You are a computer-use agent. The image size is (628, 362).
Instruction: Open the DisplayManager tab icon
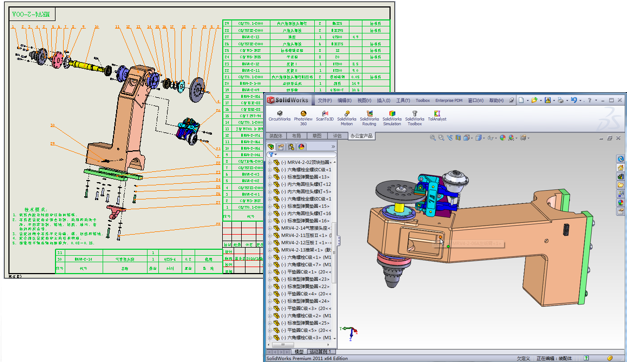point(301,147)
